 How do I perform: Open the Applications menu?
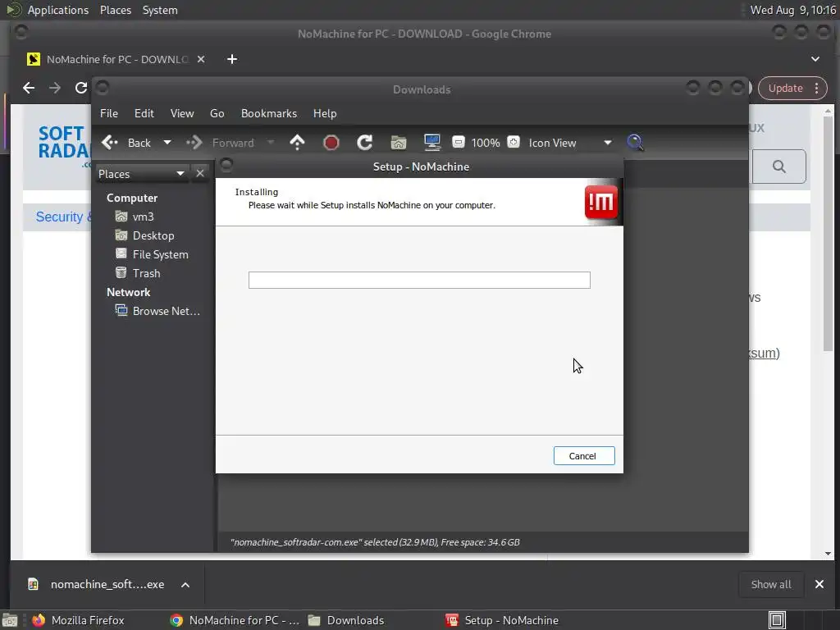48,10
